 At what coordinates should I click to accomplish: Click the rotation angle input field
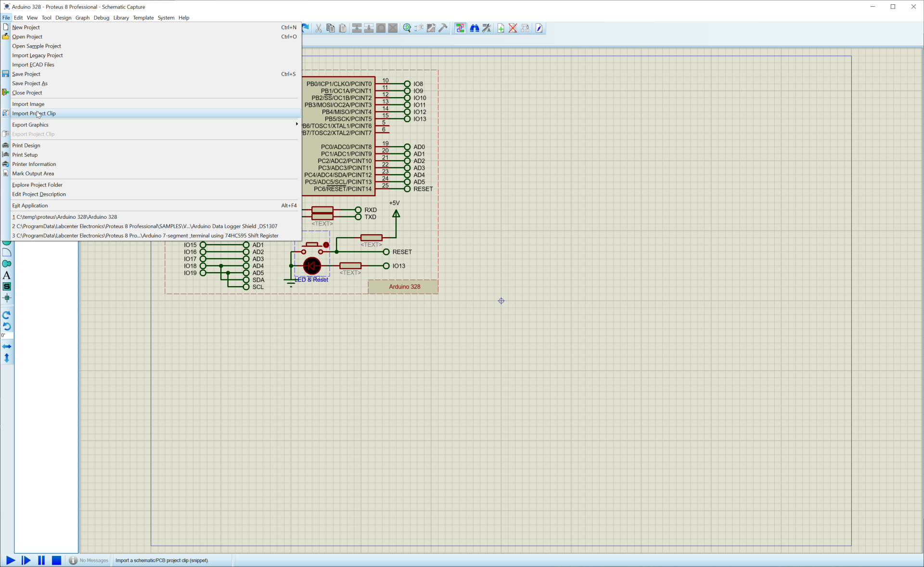tap(7, 335)
